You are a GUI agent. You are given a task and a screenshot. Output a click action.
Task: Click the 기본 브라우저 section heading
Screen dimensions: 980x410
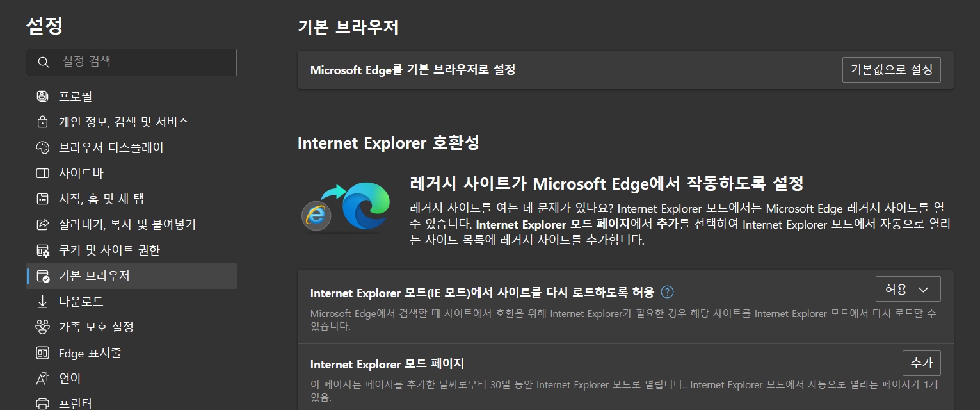(x=348, y=27)
